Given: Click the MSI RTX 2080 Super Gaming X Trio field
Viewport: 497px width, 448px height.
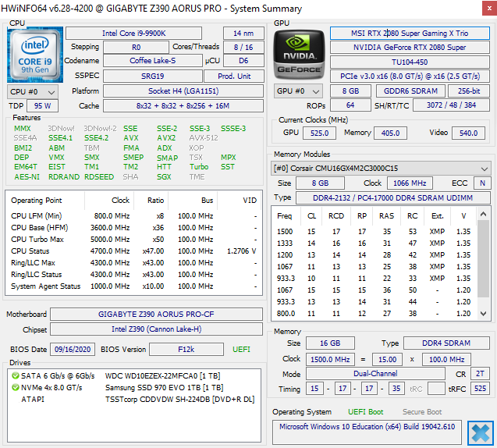Looking at the screenshot, I should (x=410, y=34).
